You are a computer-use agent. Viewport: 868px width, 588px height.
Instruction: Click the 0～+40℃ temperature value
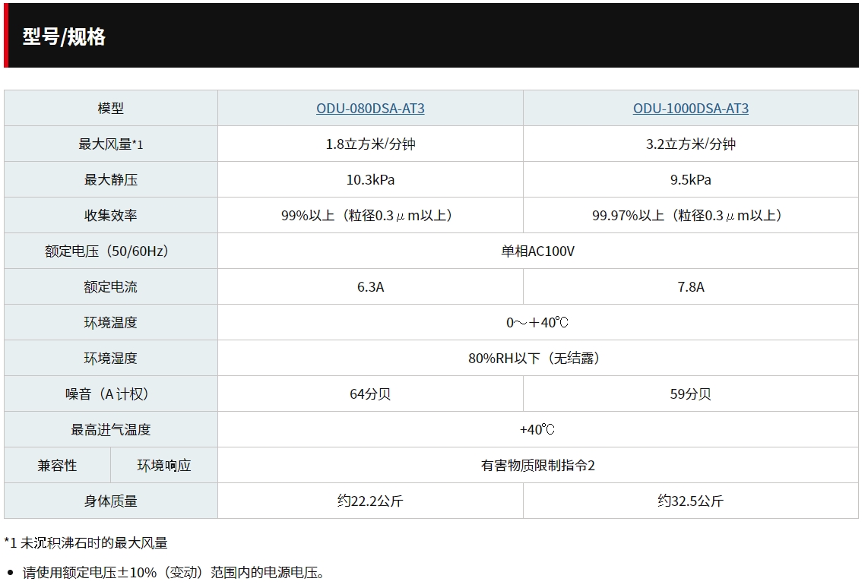[x=537, y=322]
